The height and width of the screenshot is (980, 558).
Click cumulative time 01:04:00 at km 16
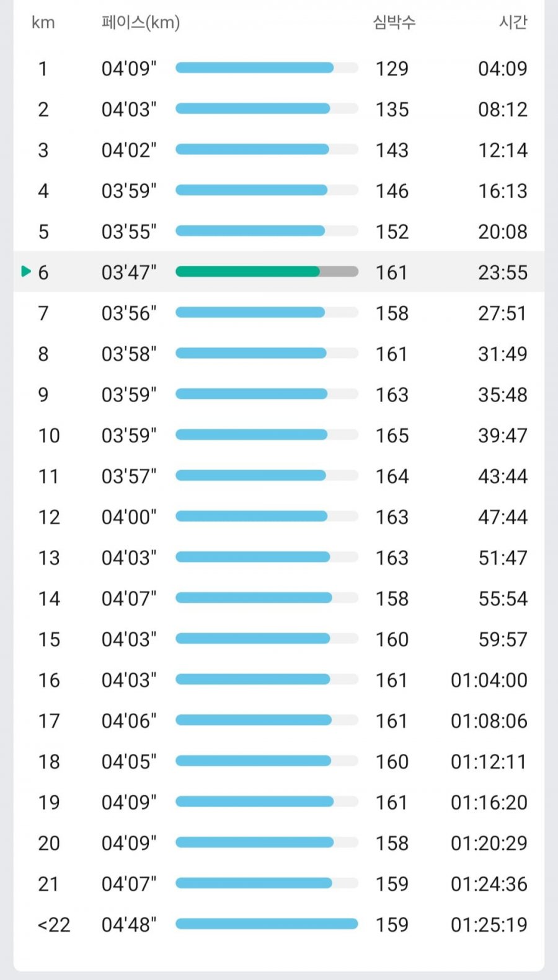tap(489, 680)
